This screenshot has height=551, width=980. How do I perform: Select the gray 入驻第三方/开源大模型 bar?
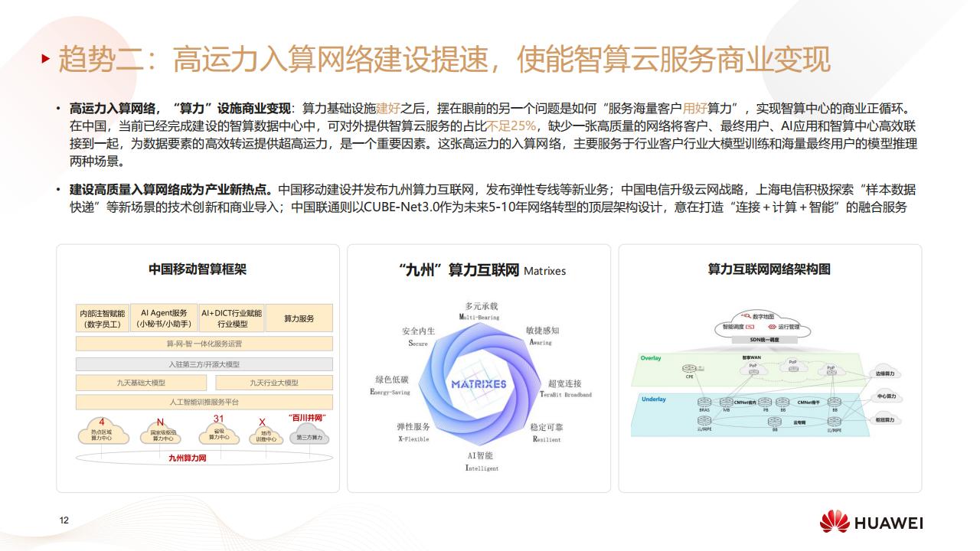tap(204, 364)
